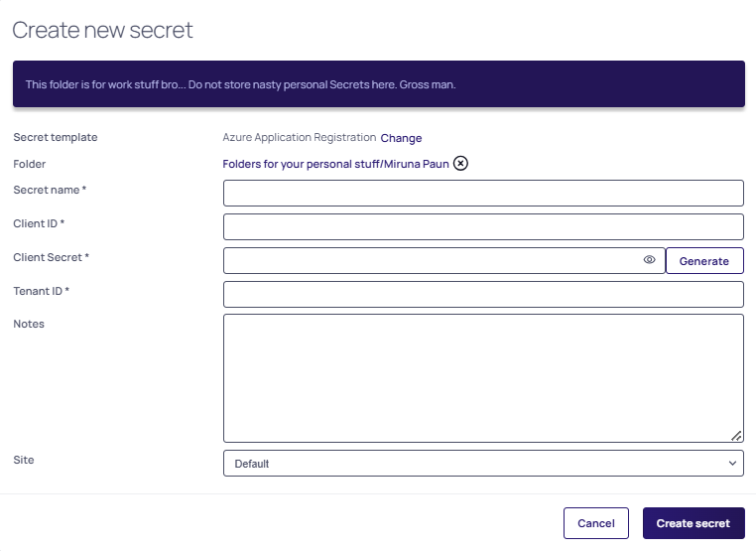The width and height of the screenshot is (756, 551).
Task: Focus the Client ID field
Action: [483, 226]
